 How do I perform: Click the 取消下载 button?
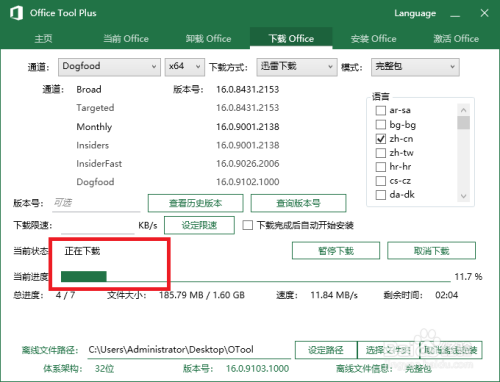pyautogui.click(x=431, y=251)
